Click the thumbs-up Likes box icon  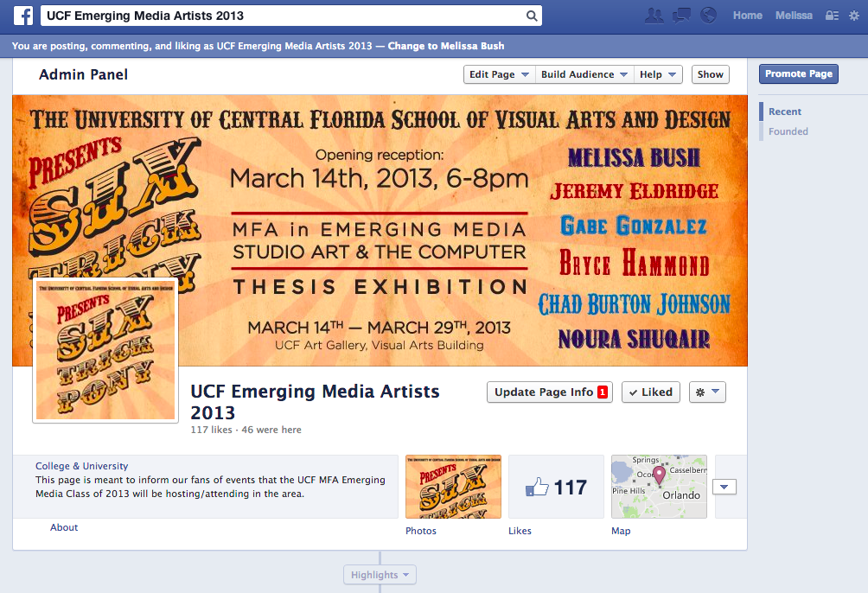537,487
